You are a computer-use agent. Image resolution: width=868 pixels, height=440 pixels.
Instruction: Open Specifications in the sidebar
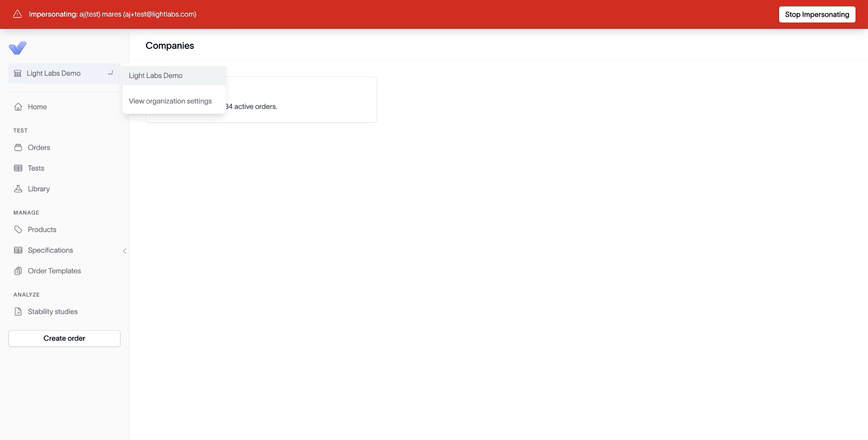(x=64, y=250)
